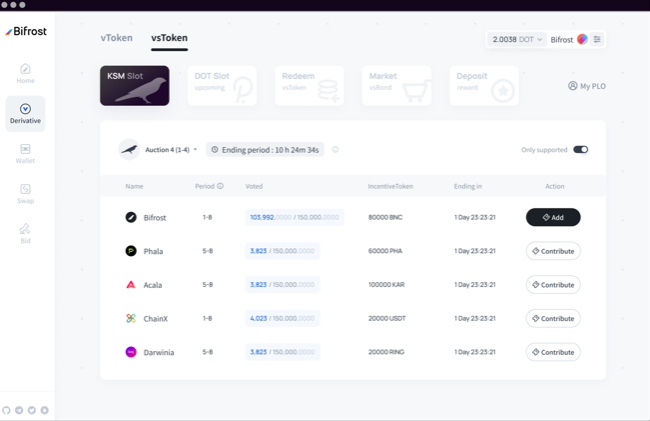650x421 pixels.
Task: Open the Deposit reward card
Action: pos(484,86)
